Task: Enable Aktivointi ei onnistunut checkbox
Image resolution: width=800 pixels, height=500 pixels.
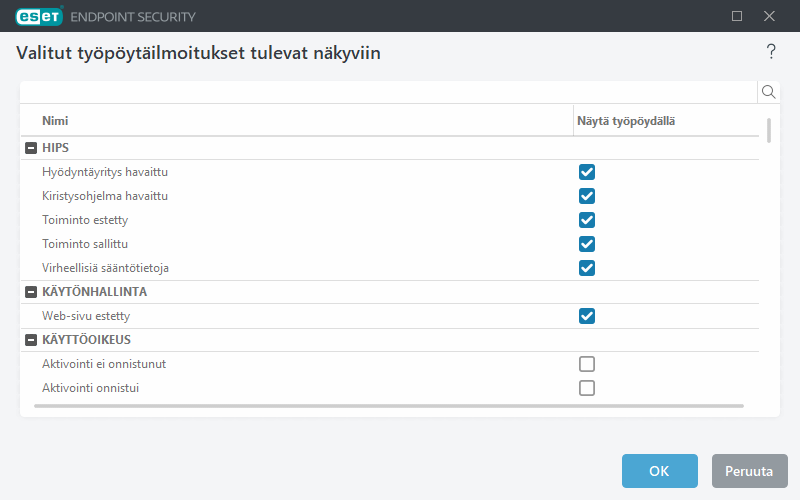Action: point(587,364)
